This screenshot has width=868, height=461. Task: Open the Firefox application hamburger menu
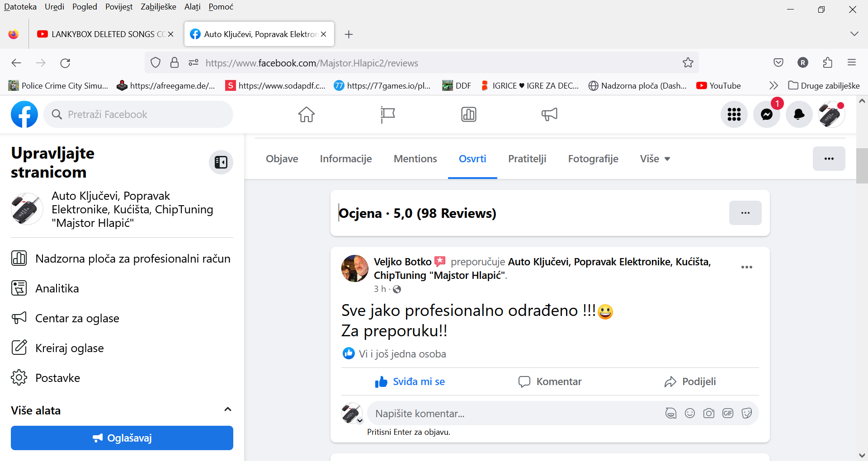(852, 63)
